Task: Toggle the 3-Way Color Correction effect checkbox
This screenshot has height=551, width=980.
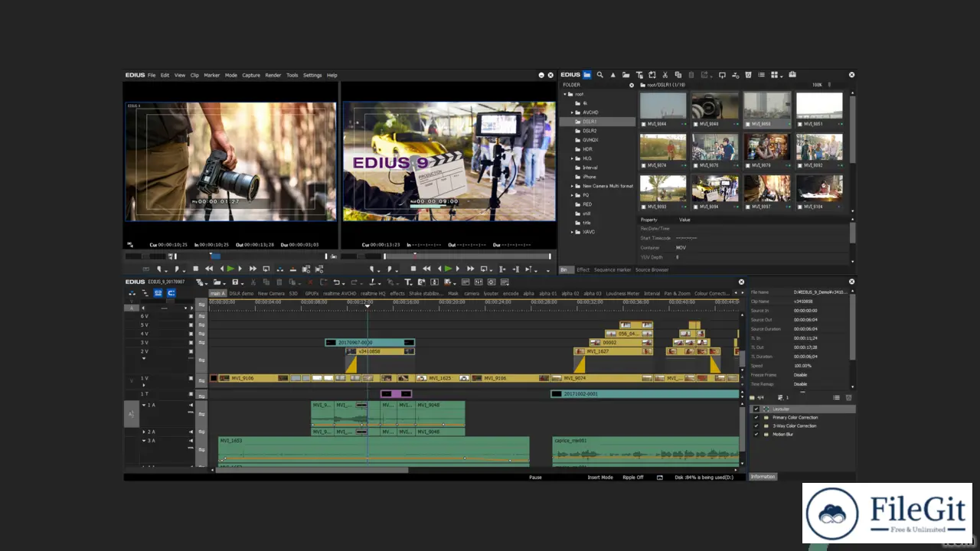Action: click(x=756, y=426)
